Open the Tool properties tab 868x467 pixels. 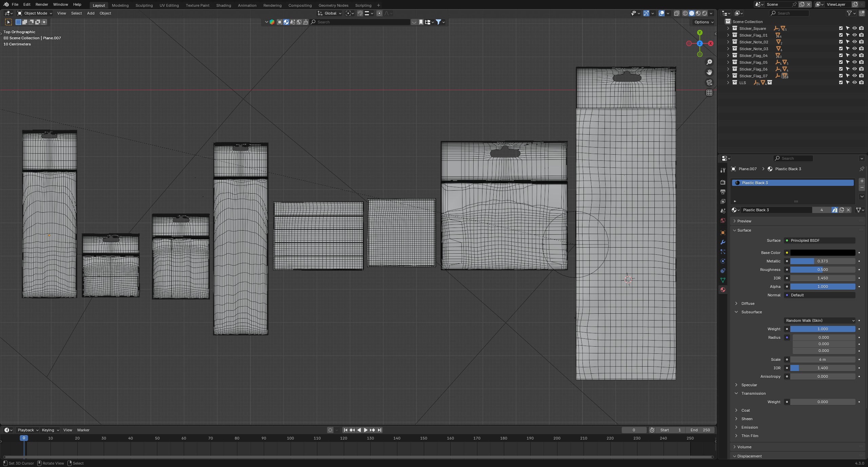(723, 170)
